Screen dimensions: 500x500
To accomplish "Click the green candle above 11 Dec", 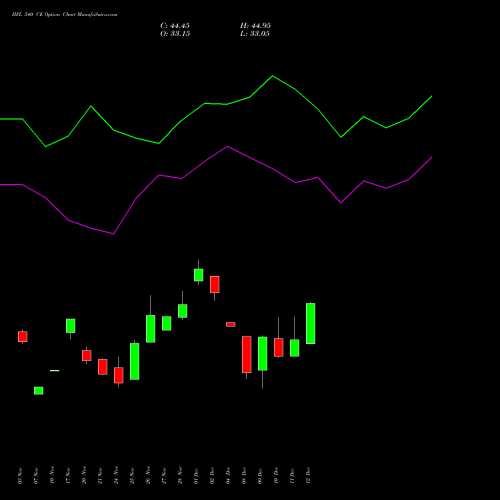I will (295, 348).
